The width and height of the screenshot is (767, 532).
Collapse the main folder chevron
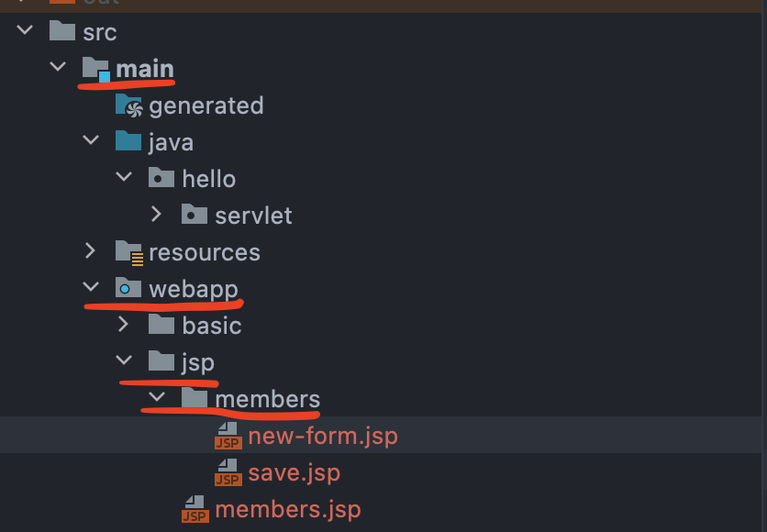(x=58, y=68)
